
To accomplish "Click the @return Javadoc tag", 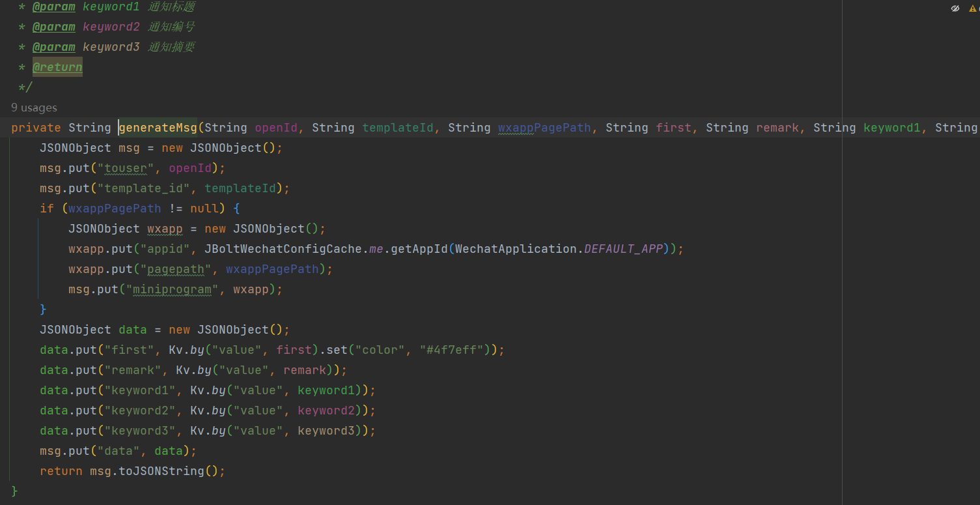I will pyautogui.click(x=57, y=67).
